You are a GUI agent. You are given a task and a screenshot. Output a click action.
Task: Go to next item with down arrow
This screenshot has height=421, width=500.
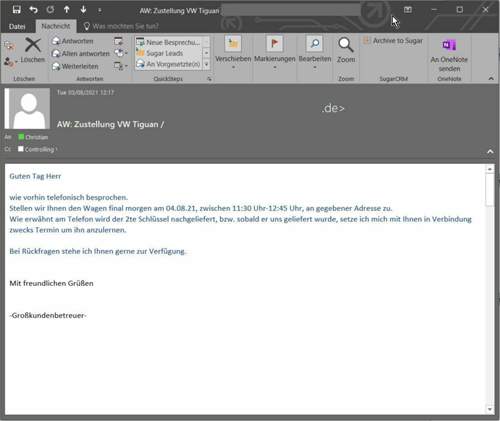pos(83,10)
